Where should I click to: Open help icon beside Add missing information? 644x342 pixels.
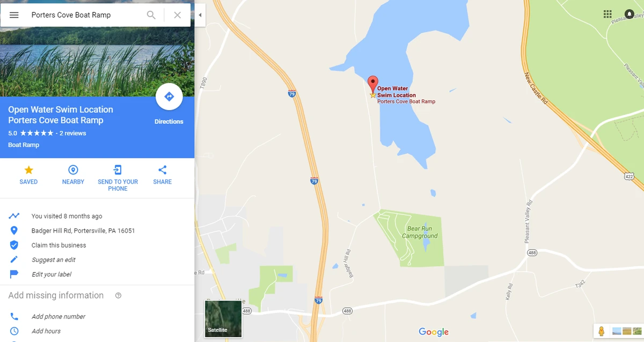[x=119, y=295]
